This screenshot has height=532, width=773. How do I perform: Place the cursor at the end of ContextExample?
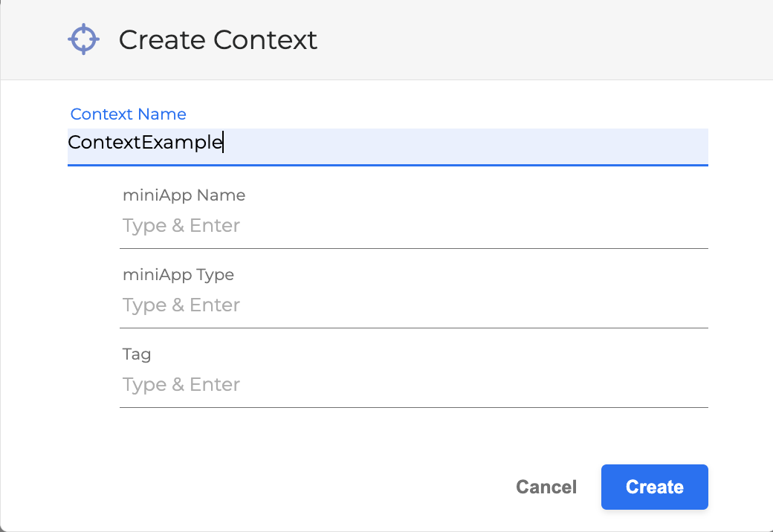pos(223,142)
